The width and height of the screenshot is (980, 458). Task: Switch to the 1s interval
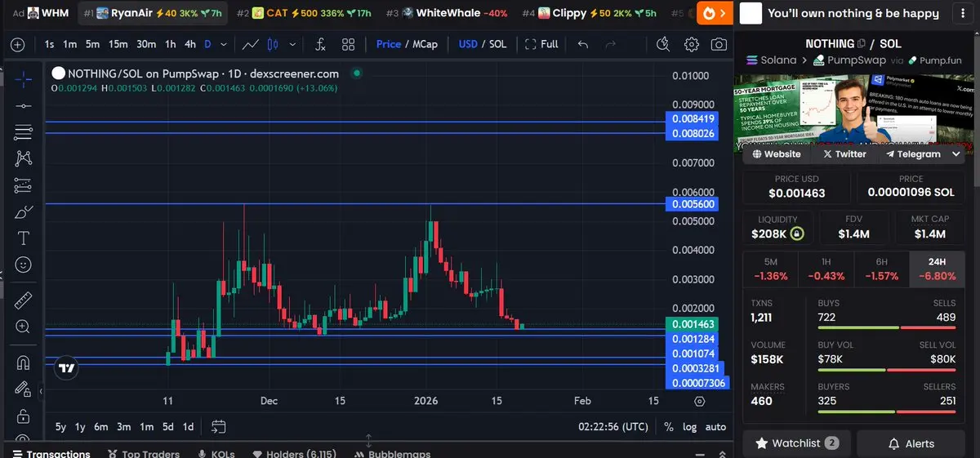pos(50,44)
